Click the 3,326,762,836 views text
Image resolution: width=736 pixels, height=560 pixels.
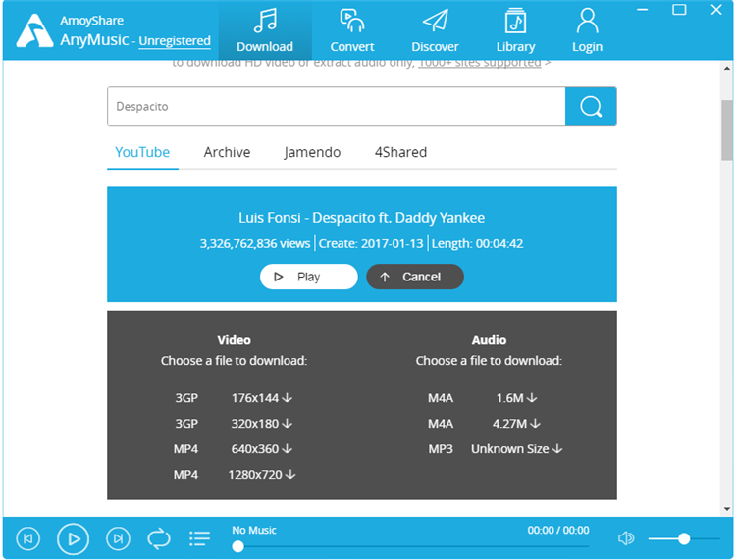[x=255, y=244]
